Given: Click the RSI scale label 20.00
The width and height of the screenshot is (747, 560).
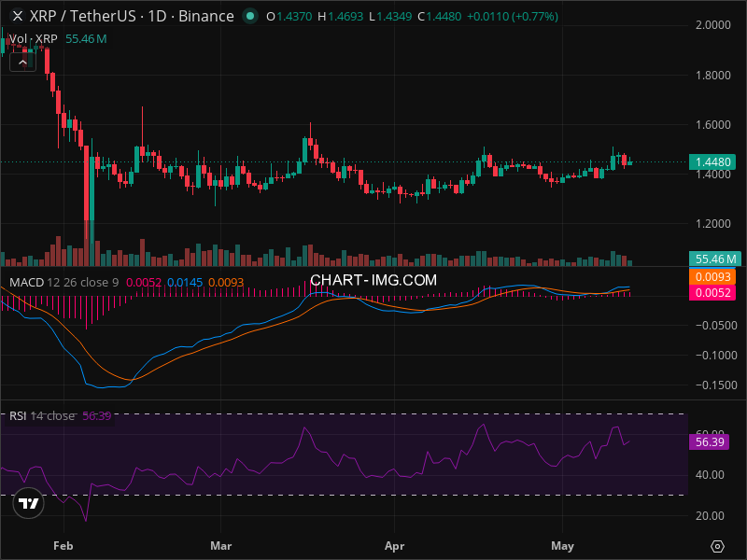Looking at the screenshot, I should [710, 516].
